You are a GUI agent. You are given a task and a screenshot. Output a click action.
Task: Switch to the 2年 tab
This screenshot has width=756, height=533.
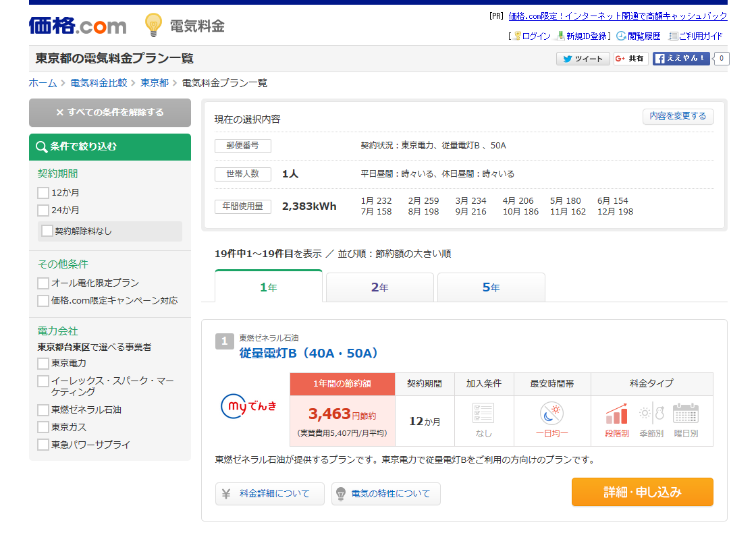(380, 287)
